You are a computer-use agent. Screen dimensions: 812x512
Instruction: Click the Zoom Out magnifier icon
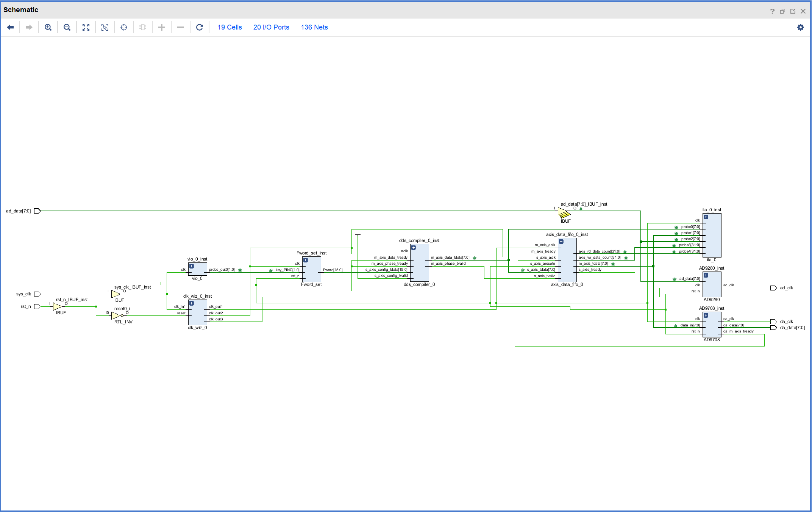click(67, 27)
